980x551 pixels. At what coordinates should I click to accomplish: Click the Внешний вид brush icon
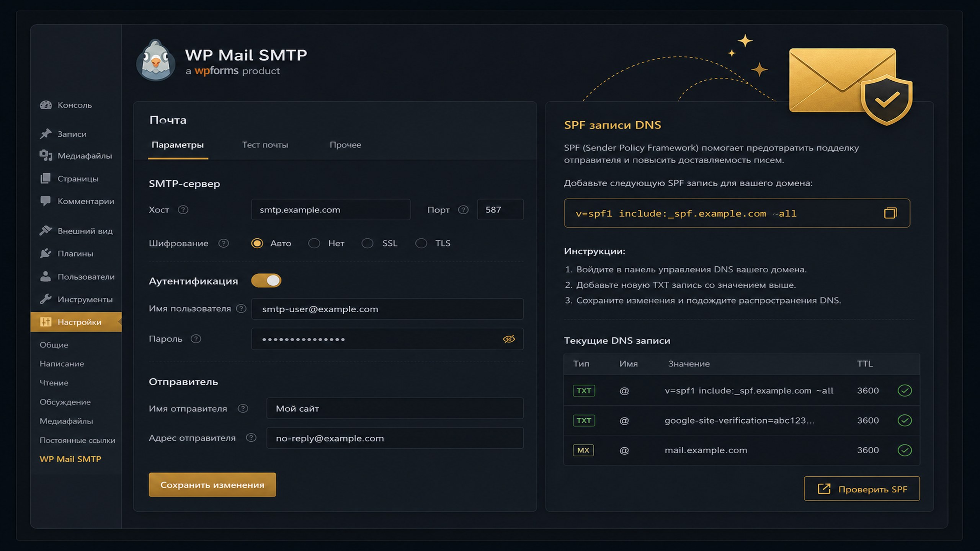tap(46, 230)
